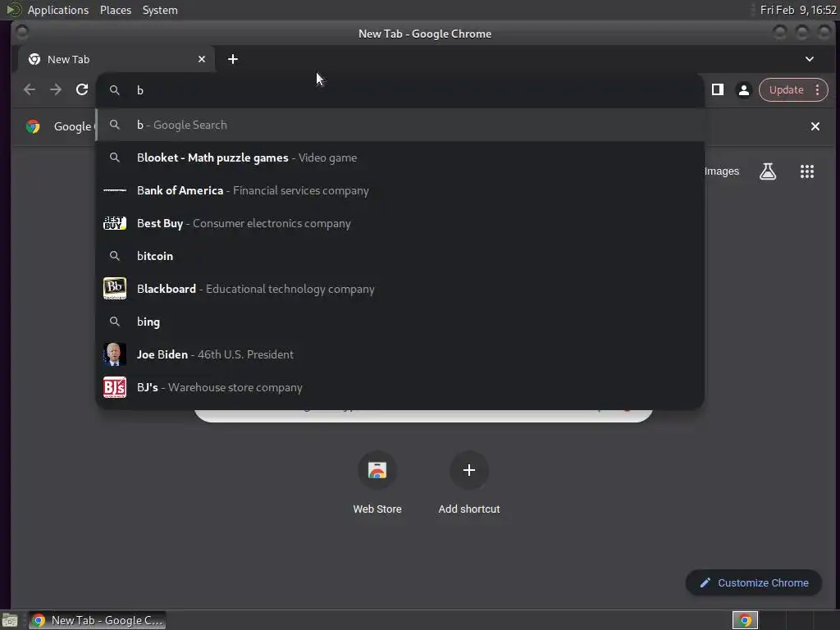
Task: Click Add shortcut plus button
Action: tap(468, 470)
